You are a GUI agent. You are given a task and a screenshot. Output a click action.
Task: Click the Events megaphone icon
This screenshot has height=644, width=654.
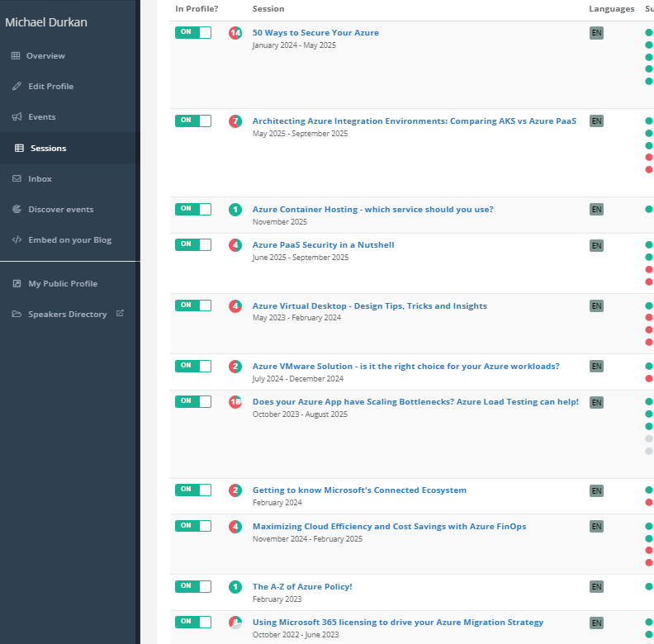click(x=17, y=117)
